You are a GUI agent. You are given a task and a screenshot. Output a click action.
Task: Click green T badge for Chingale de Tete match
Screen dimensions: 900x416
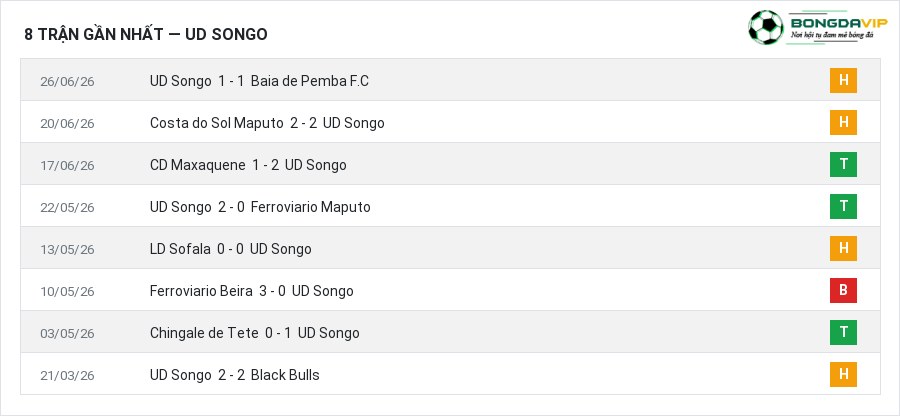(843, 332)
